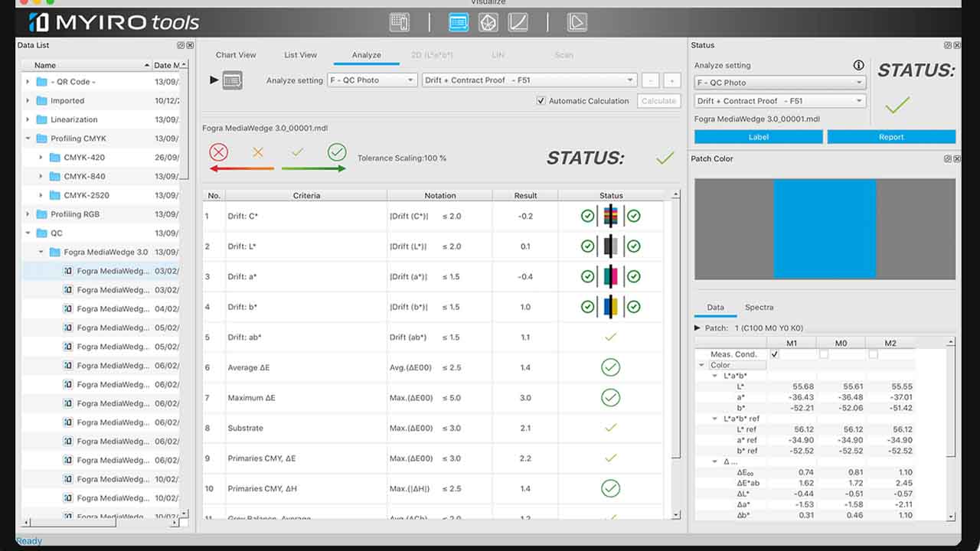This screenshot has height=551, width=980.
Task: Click the info icon in the Status panel
Action: pos(859,66)
